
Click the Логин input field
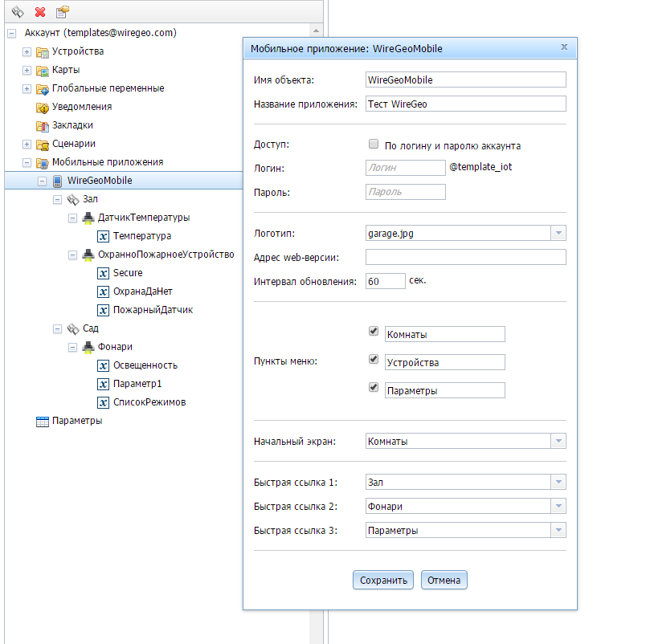(x=406, y=168)
